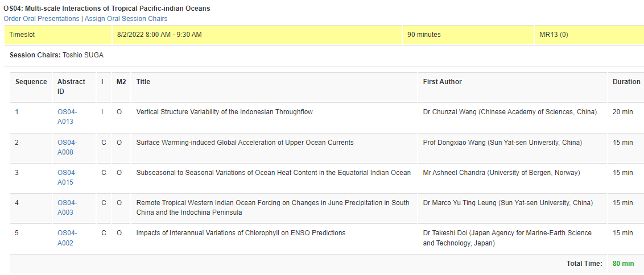Click the Session Chairs name Toshio SUGA
The image size is (644, 275).
83,55
